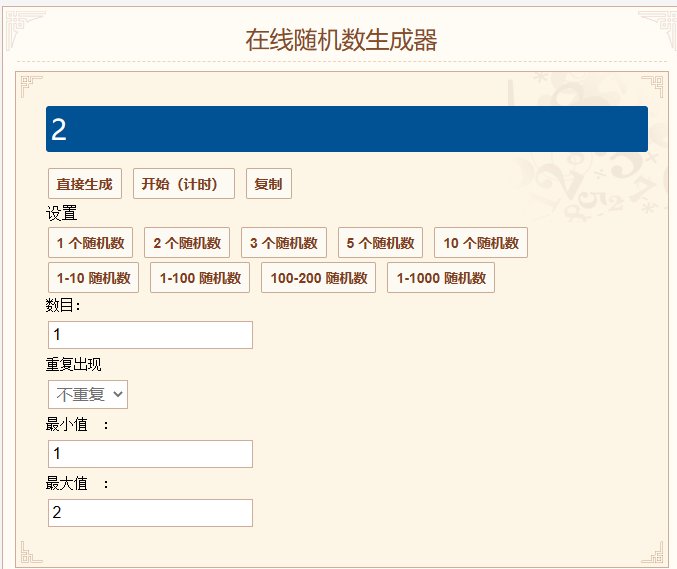Focus the 最大值 input field
Viewport: 677px width, 569px height.
pos(150,513)
